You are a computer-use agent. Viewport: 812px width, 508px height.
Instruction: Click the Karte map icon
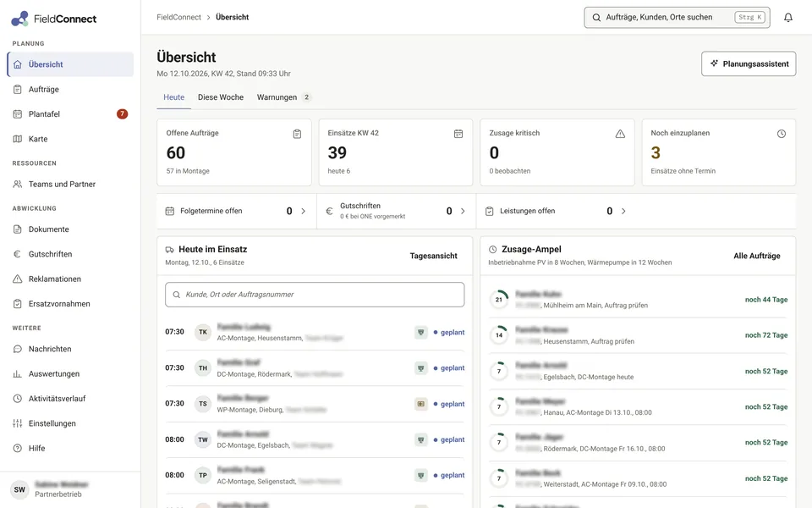coord(18,139)
